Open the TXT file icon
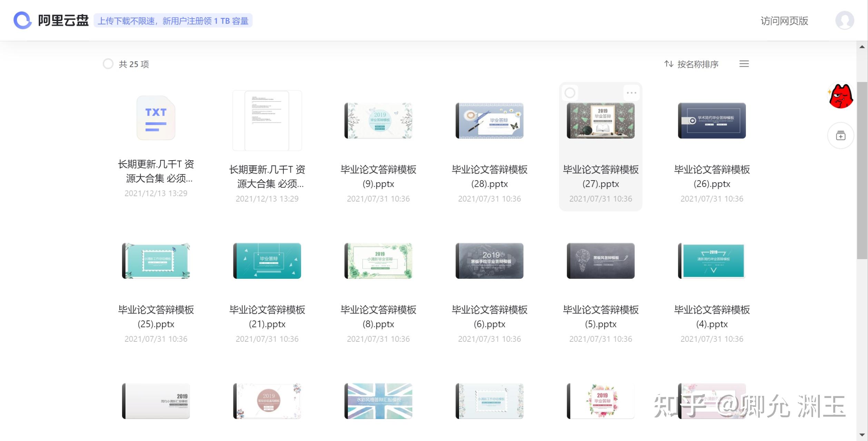The height and width of the screenshot is (441, 868). [156, 118]
